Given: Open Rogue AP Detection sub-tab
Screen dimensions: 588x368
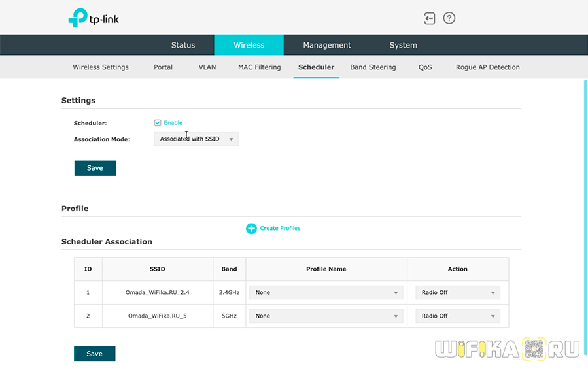Looking at the screenshot, I should pyautogui.click(x=487, y=67).
